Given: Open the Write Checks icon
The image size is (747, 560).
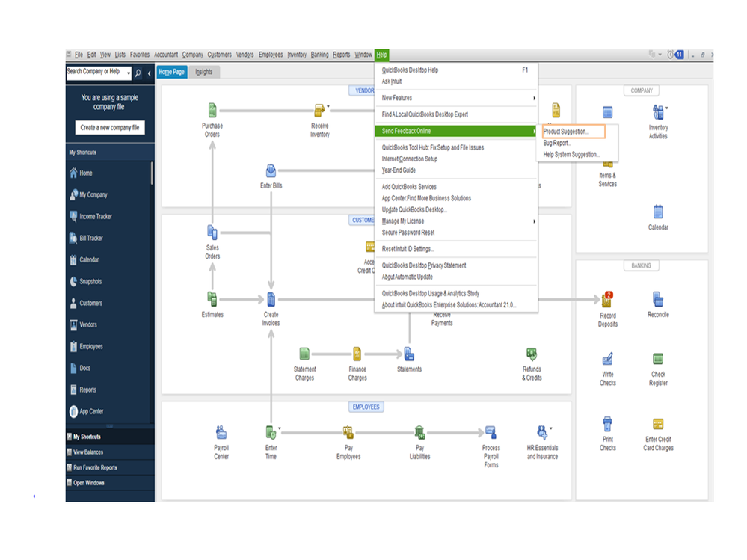Looking at the screenshot, I should [x=607, y=359].
